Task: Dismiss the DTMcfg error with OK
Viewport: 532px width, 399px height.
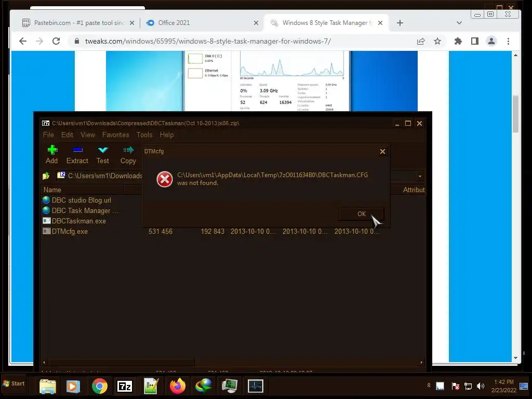Action: tap(362, 214)
